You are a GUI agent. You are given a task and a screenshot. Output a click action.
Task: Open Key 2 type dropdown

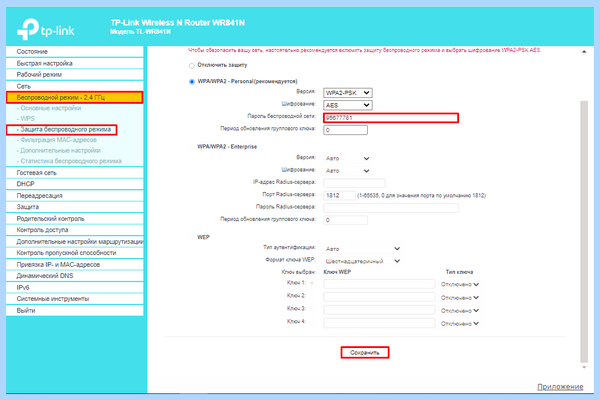460,297
